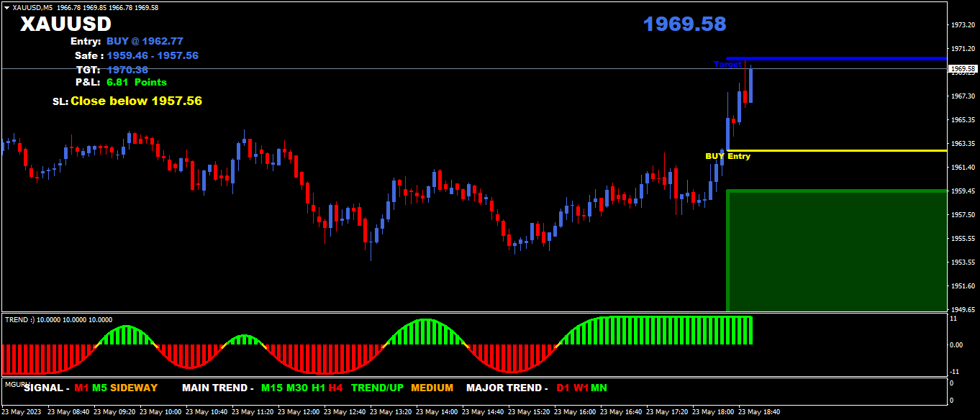
Task: Select the blue Target1 horizontal line
Action: (849, 58)
